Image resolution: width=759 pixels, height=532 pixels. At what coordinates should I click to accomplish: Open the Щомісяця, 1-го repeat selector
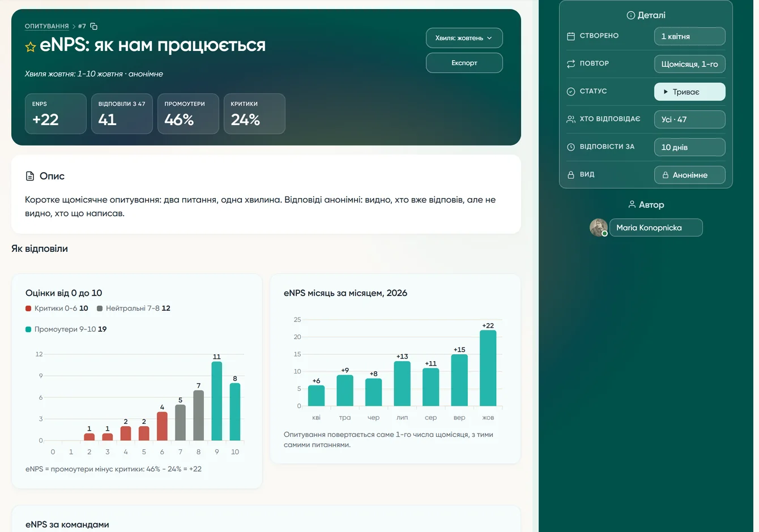coord(690,64)
